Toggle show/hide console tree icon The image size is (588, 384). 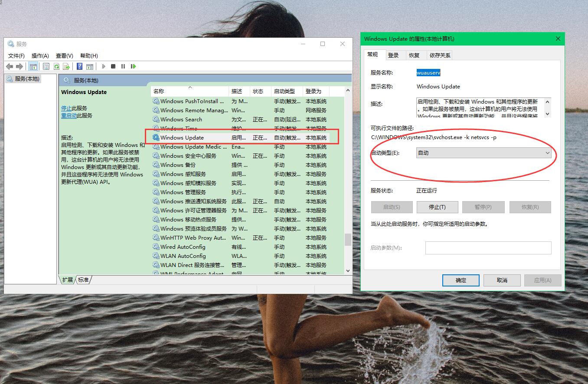[33, 66]
